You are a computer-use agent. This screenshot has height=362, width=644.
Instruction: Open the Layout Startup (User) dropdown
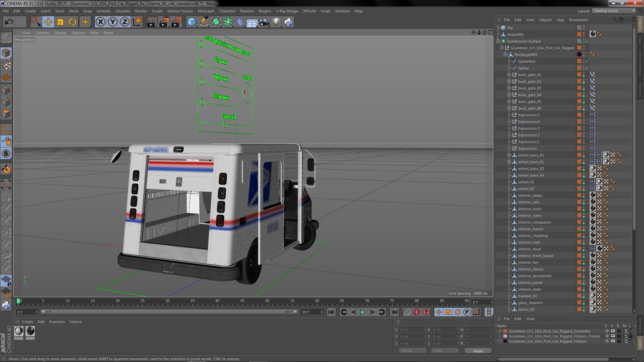tap(614, 11)
